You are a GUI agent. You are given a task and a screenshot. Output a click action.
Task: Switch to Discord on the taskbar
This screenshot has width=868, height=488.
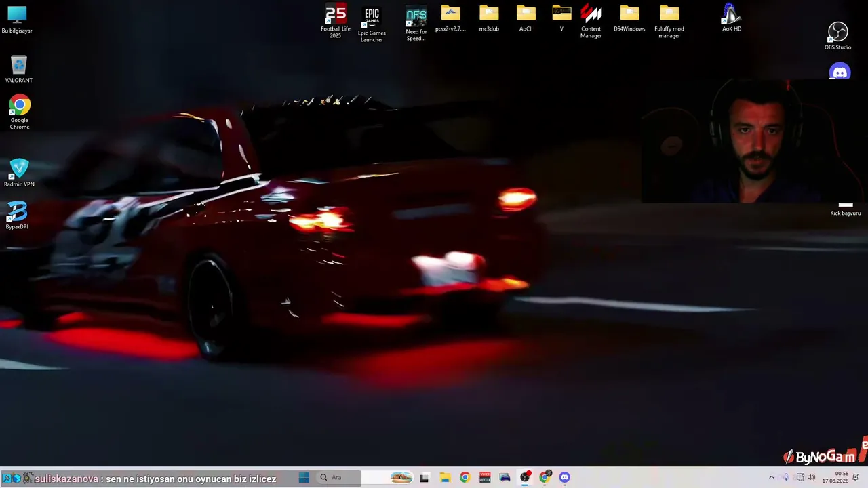click(565, 477)
